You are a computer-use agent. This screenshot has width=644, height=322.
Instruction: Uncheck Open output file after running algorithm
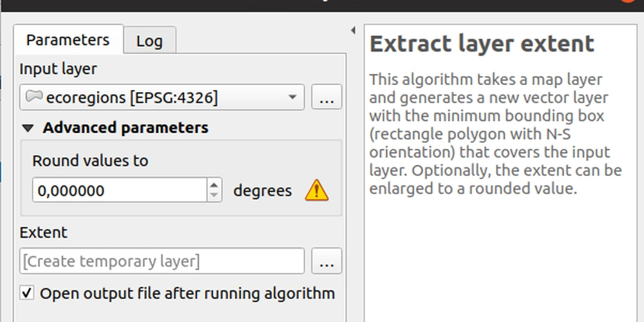27,294
